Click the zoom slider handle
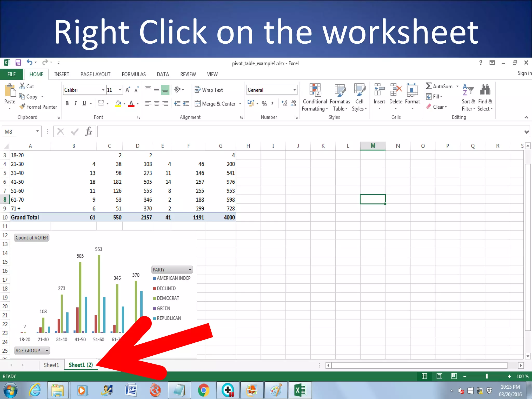This screenshot has width=532, height=399. click(487, 376)
